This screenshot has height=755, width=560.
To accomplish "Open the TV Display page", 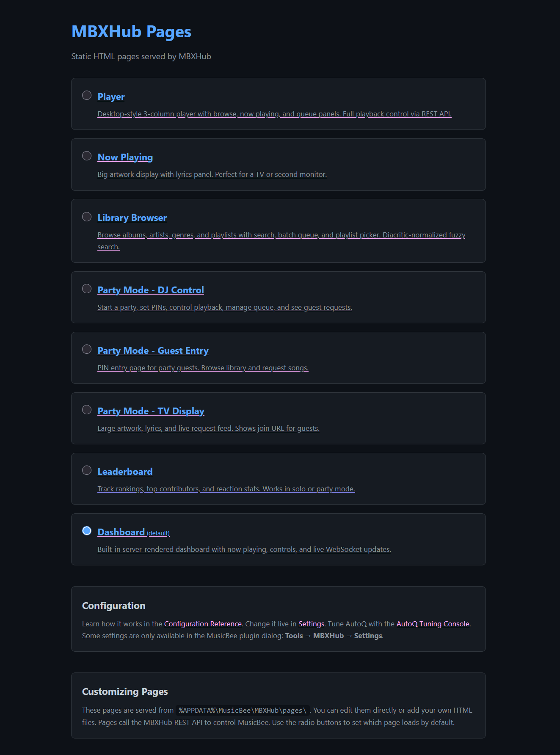I will click(x=151, y=411).
